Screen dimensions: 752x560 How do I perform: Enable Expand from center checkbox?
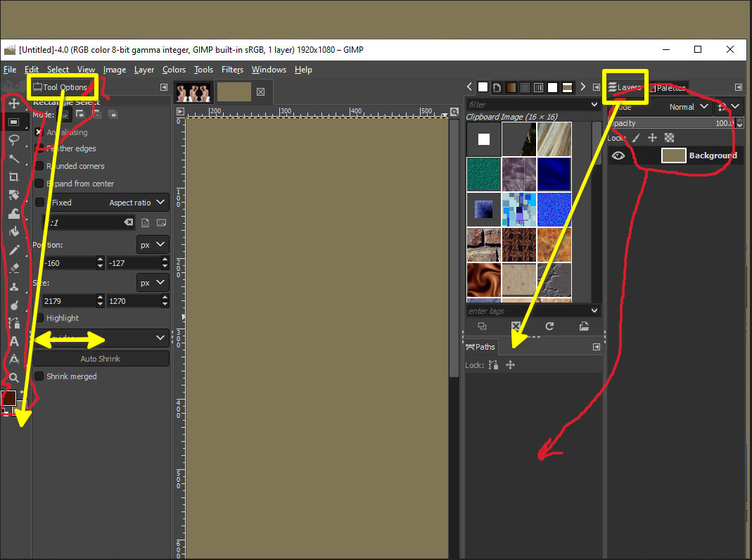tap(39, 184)
